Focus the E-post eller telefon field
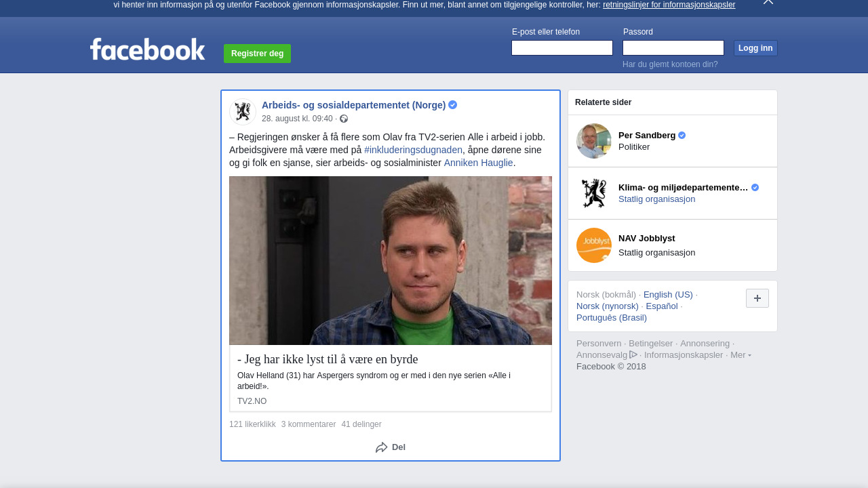The image size is (868, 488). click(x=562, y=47)
